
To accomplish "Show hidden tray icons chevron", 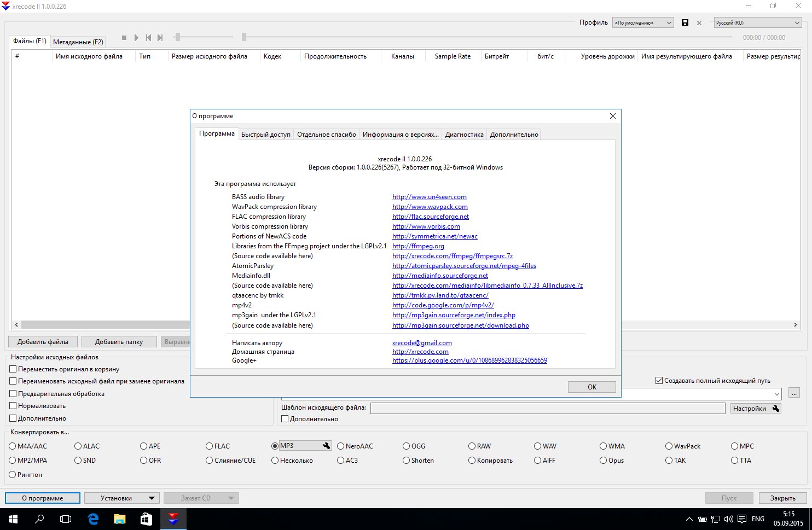I will point(689,519).
